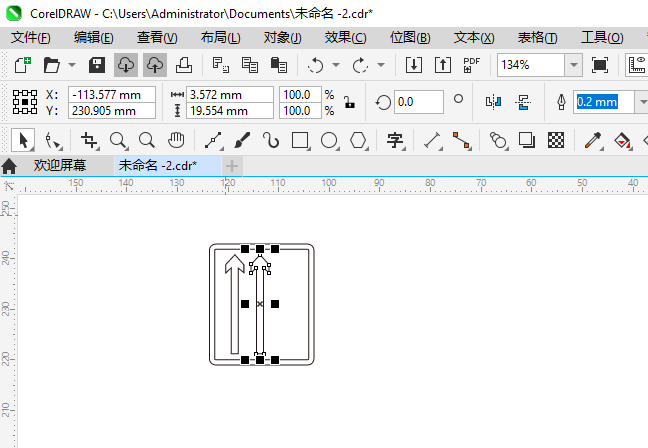Select the Color Eyedropper tool
This screenshot has height=448, width=648.
(593, 141)
